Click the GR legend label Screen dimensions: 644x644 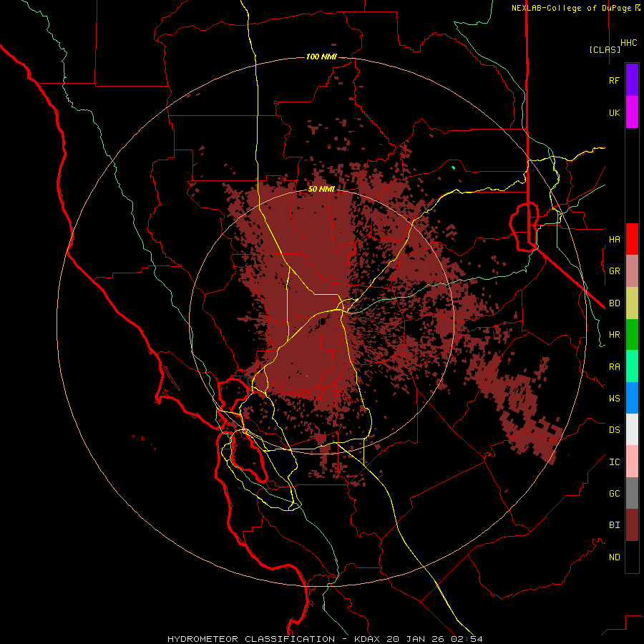click(x=615, y=271)
